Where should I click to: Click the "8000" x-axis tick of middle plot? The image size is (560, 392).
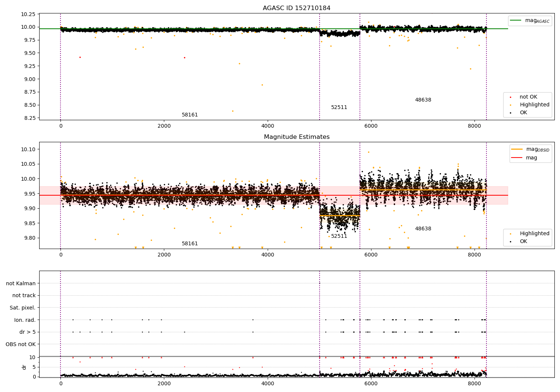point(475,255)
